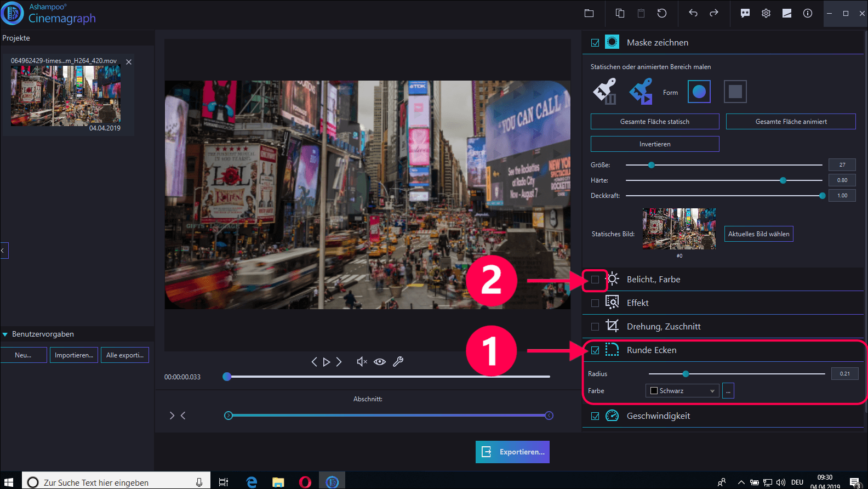Open the Farbe Schwarz dropdown
The height and width of the screenshot is (489, 868).
point(682,391)
